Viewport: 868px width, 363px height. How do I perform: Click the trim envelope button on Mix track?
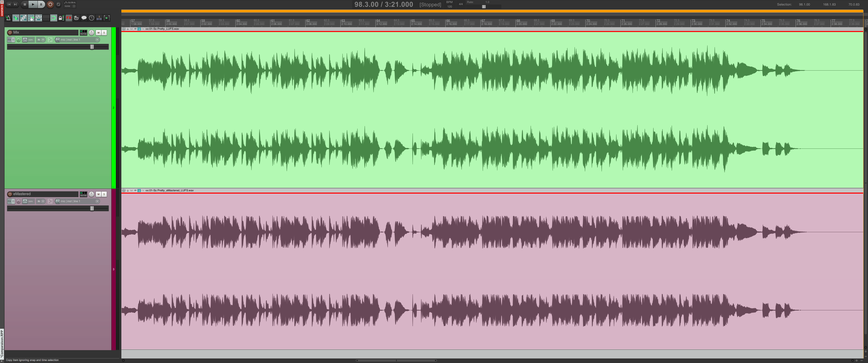click(x=25, y=40)
